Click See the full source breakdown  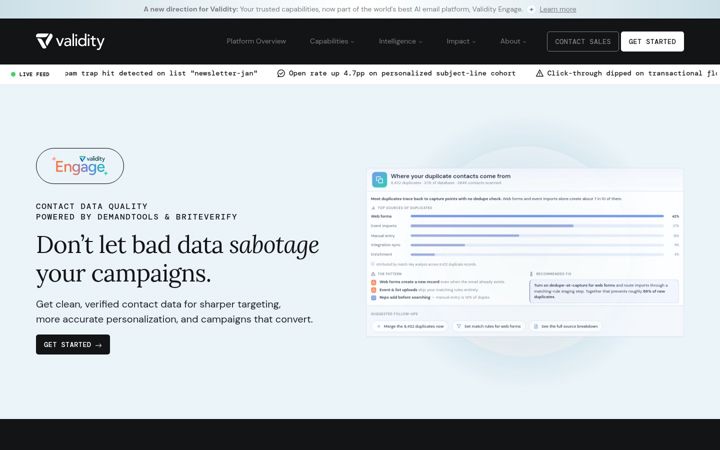(x=565, y=326)
